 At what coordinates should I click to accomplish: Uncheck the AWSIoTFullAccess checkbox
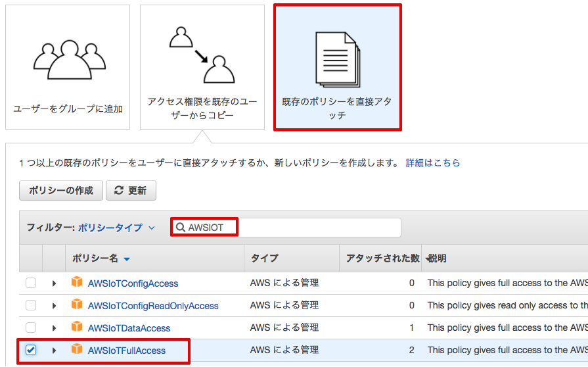[31, 350]
